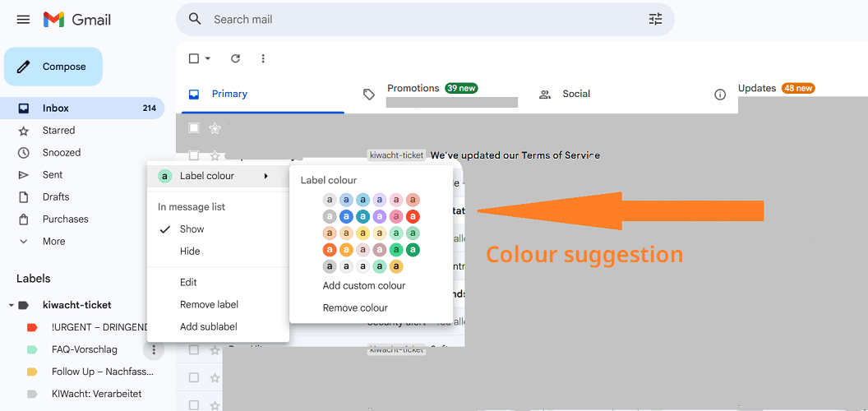Pick the yellow colour swatch
This screenshot has height=411, width=868.
pos(362,233)
